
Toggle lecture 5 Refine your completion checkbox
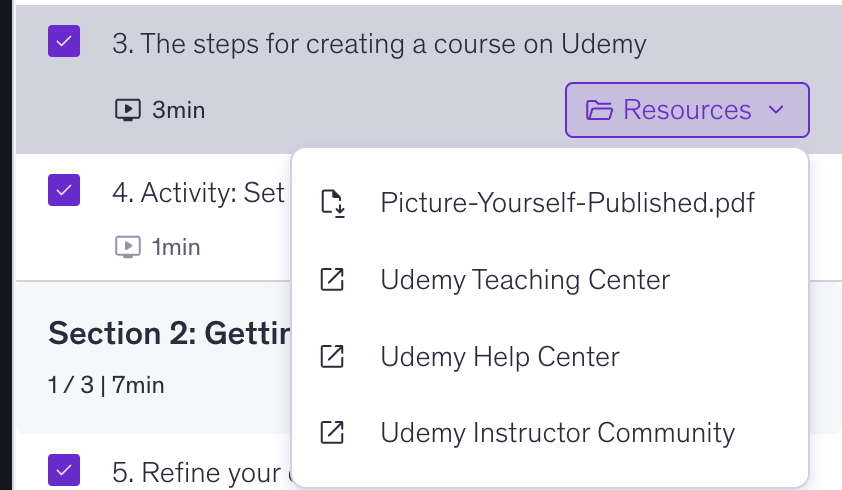(x=64, y=470)
